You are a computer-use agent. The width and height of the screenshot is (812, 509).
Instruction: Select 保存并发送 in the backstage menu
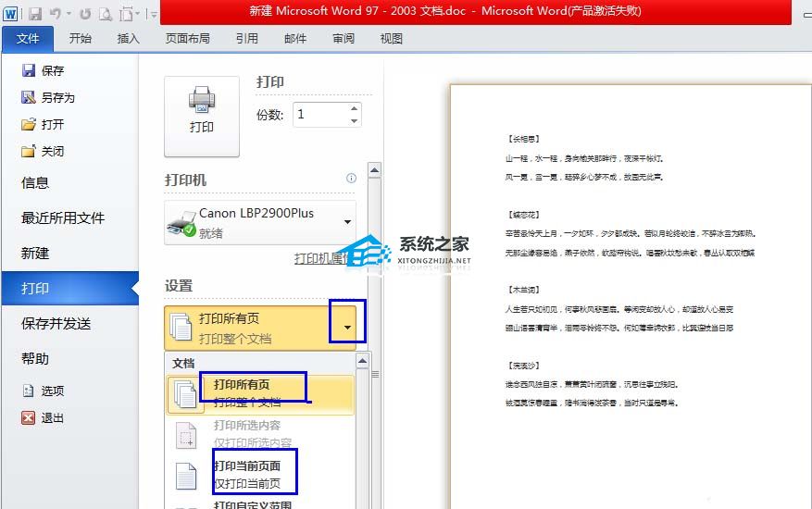click(56, 323)
